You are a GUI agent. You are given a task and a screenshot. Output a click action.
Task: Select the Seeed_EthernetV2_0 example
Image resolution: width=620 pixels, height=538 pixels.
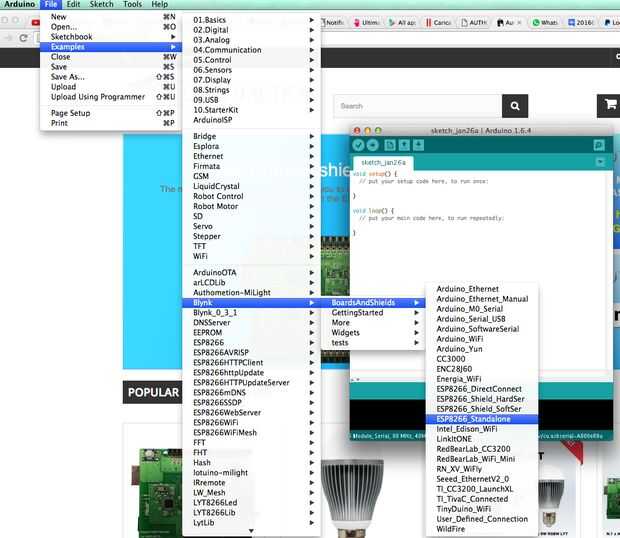482,479
